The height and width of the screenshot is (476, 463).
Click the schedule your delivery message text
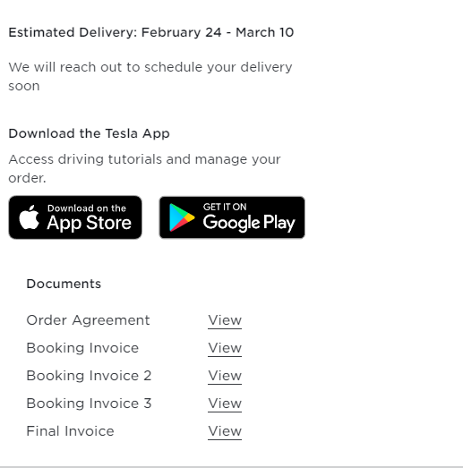[150, 77]
